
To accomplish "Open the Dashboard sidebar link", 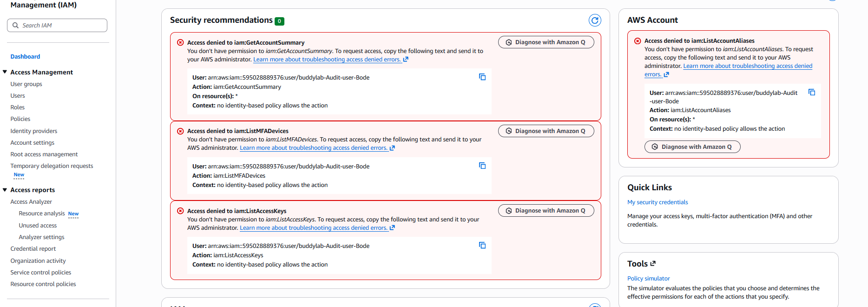I will pos(25,57).
